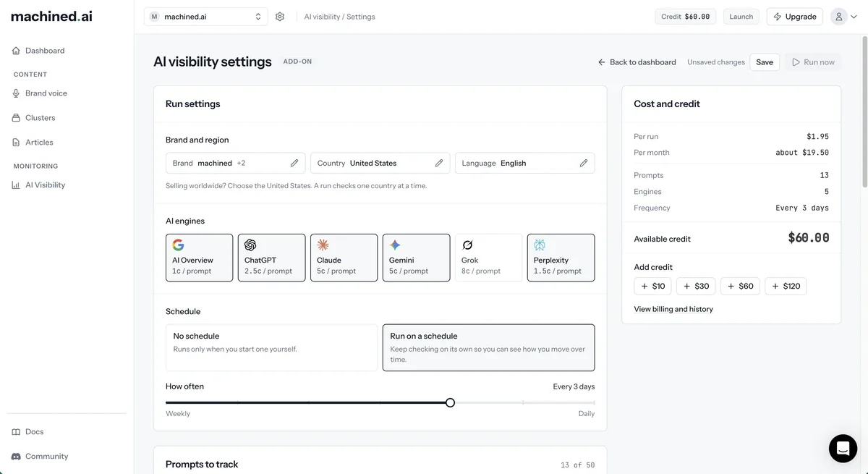
Task: Enable the Grok engine card
Action: (x=488, y=258)
